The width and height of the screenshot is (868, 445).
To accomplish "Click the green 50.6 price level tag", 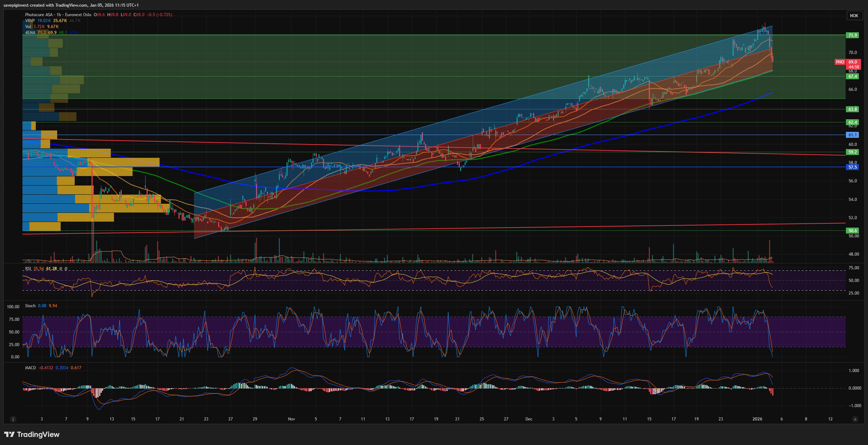I will pos(853,231).
